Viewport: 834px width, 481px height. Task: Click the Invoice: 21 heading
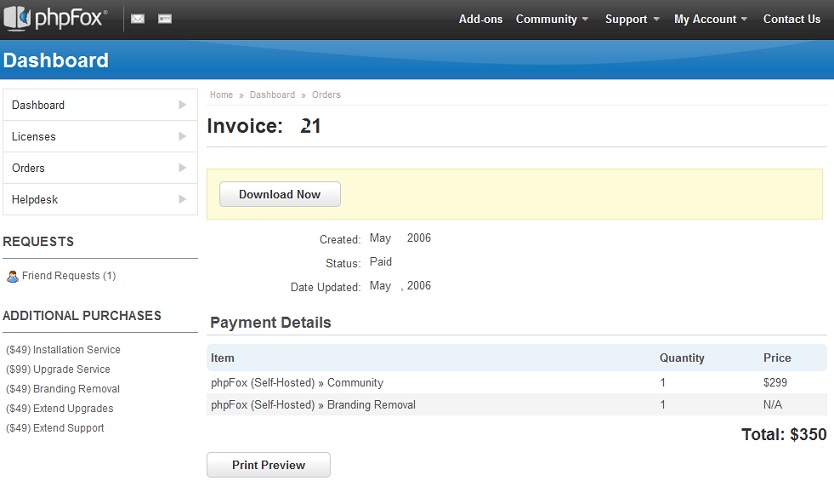coord(264,126)
